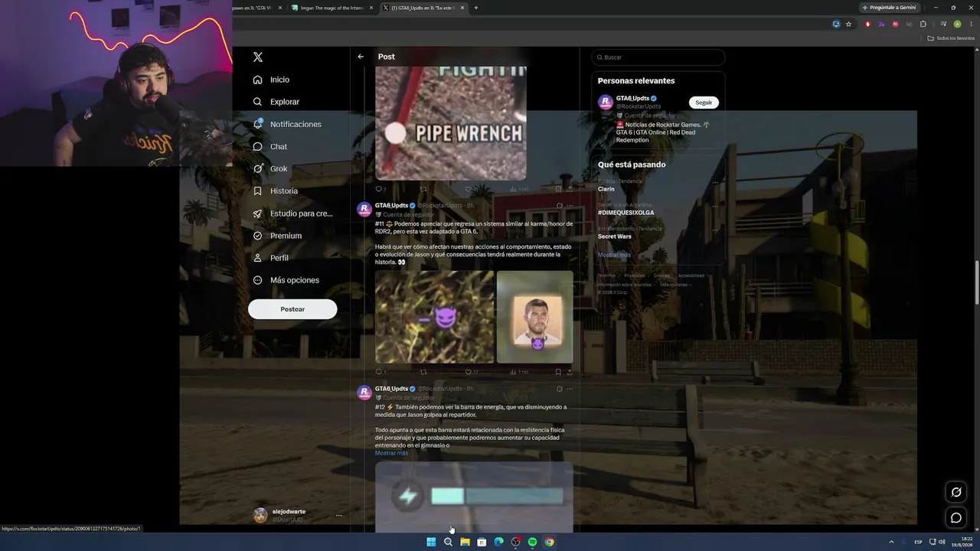This screenshot has height=551, width=980.
Task: Like tweet #11
Action: click(469, 372)
